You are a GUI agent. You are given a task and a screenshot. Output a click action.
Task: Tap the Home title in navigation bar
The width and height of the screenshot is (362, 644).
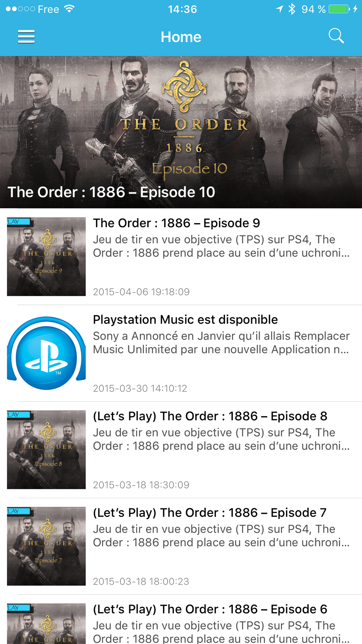click(x=181, y=37)
